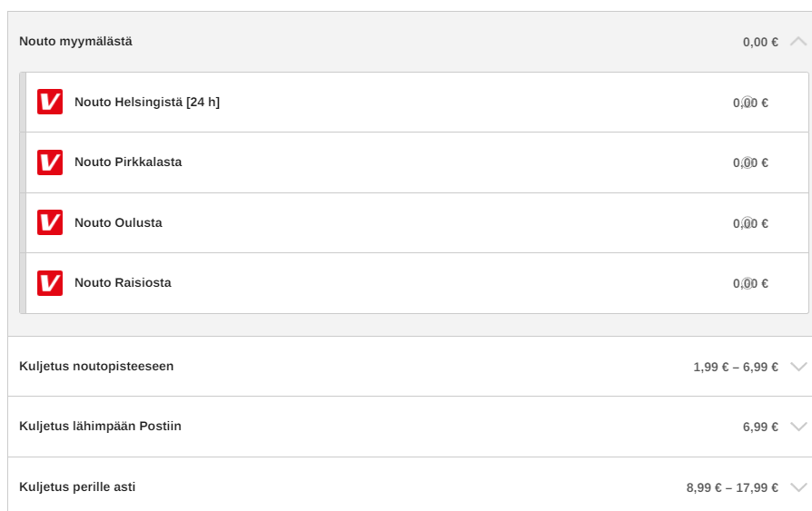812x511 pixels.
Task: Choose the radio circle on the Pirkkala pickup price
Action: tap(748, 162)
